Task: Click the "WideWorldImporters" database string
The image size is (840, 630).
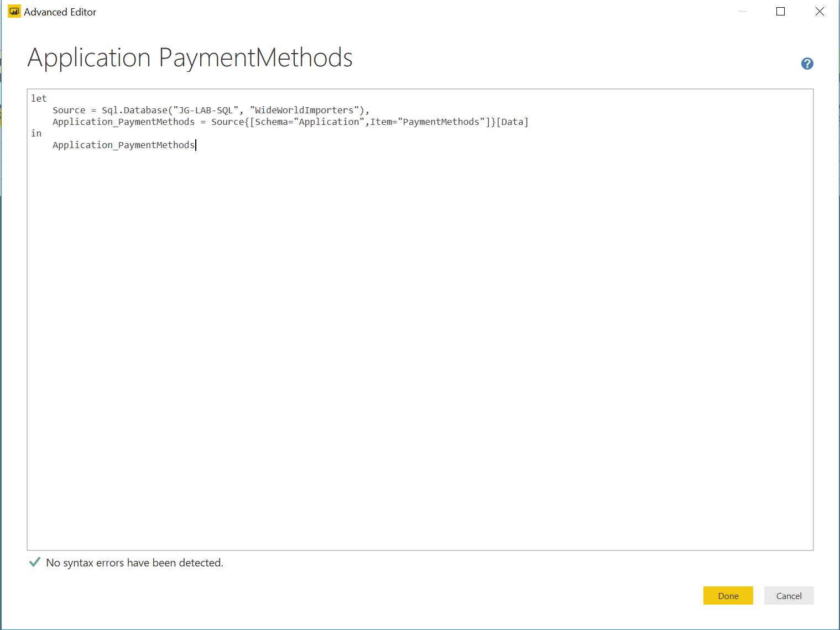Action: (x=304, y=110)
